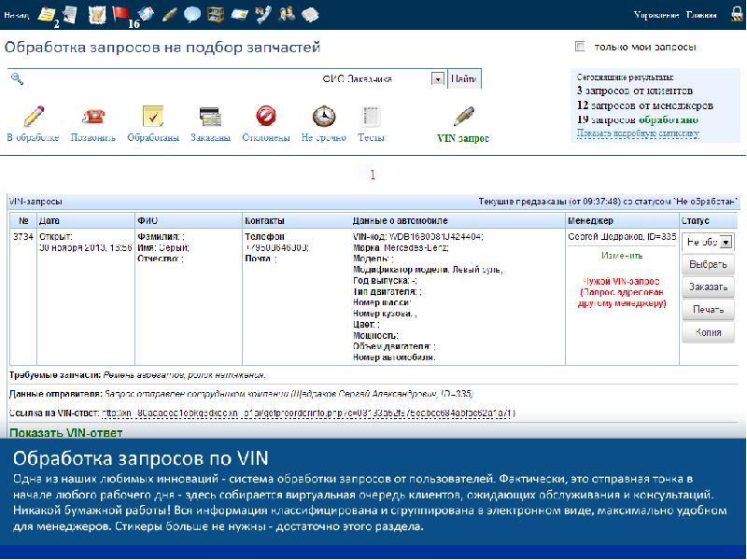Click the red telephone 'Позвонить' icon
Screen dimensions: 747x560
pyautogui.click(x=93, y=117)
